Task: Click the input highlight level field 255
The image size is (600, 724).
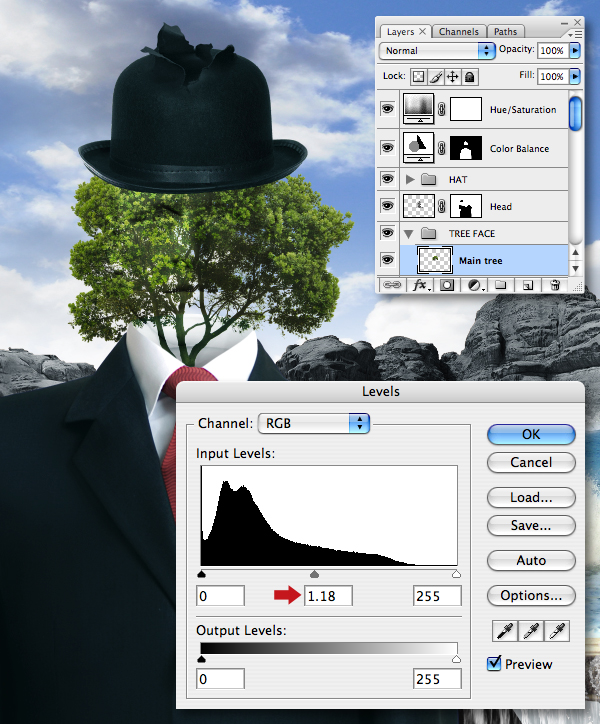Action: point(437,596)
